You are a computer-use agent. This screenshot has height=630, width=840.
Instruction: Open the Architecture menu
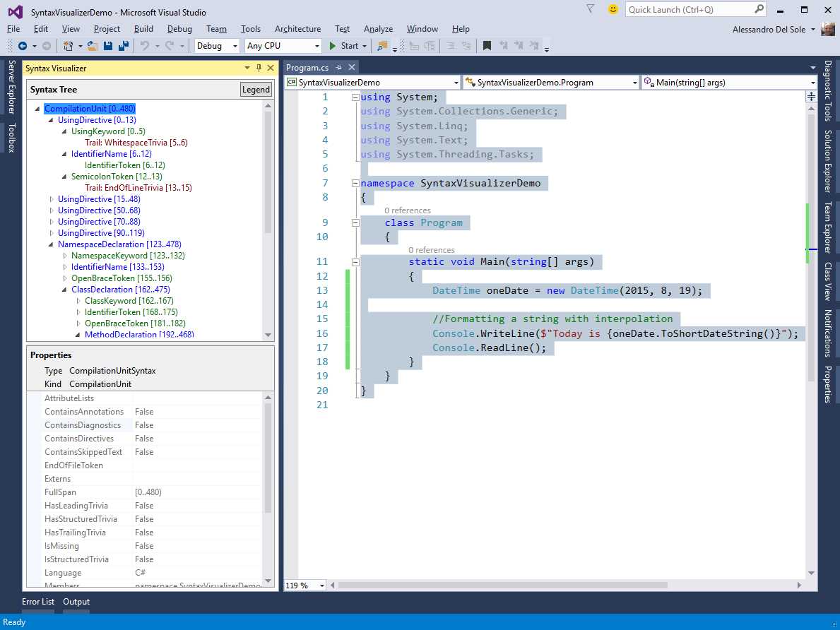click(297, 29)
